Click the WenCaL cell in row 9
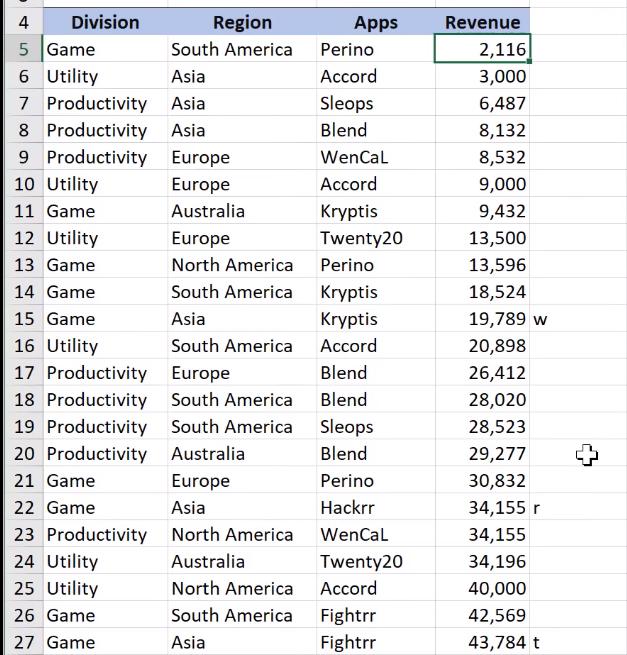Viewport: 627px width, 655px height. 375,157
